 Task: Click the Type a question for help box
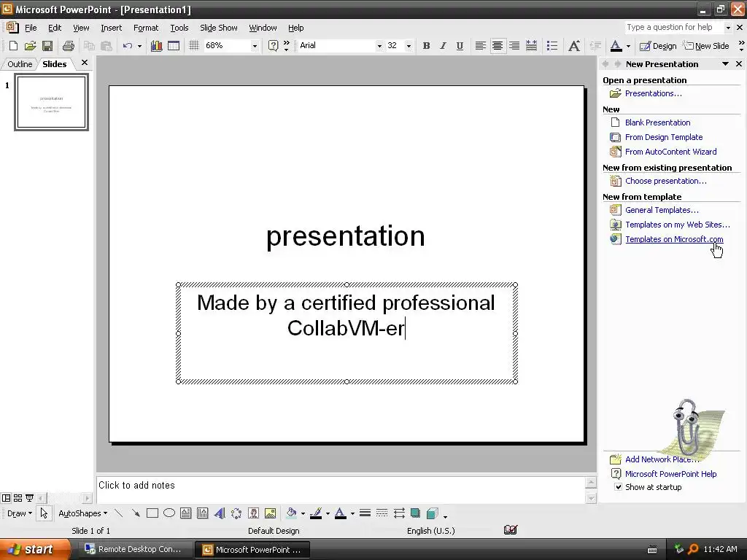pos(673,28)
